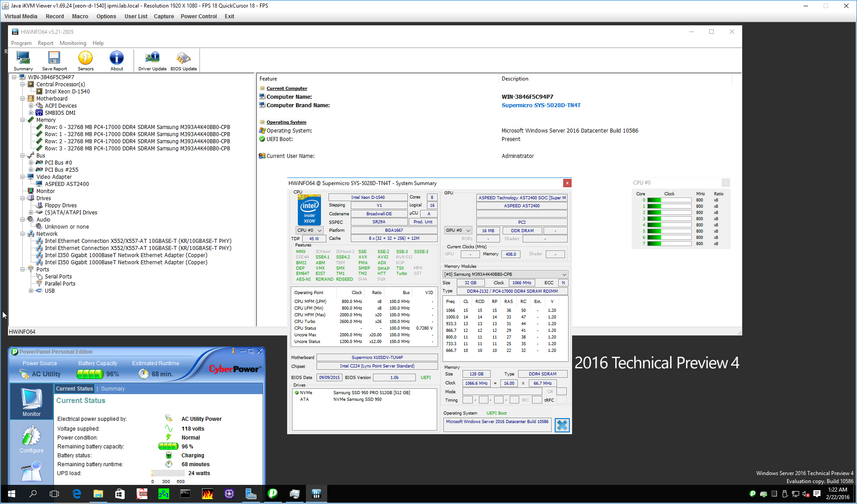Open the Windows Start menu

[12, 494]
